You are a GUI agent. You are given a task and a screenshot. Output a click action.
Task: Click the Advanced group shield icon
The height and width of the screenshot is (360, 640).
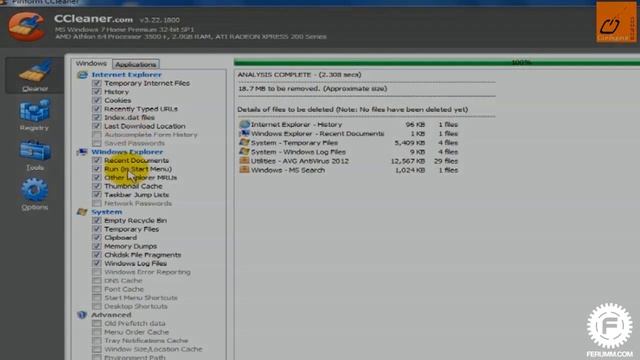click(82, 315)
